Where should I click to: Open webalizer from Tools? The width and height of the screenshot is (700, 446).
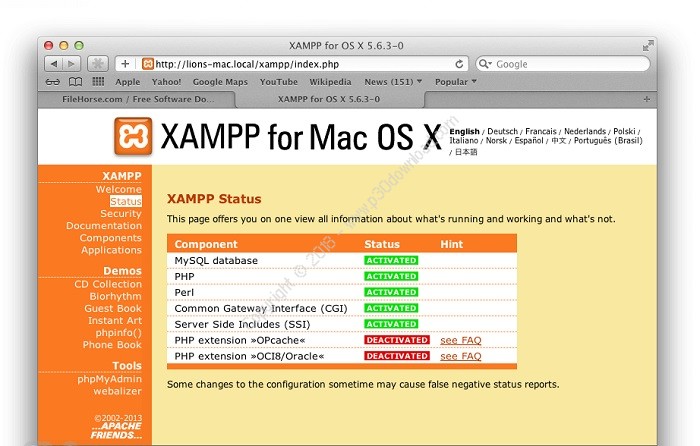coord(117,391)
